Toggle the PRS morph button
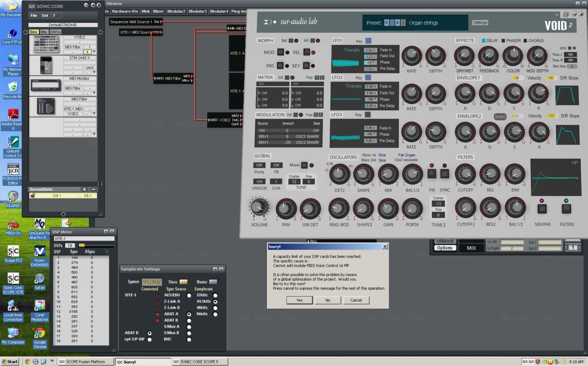 coord(280,66)
